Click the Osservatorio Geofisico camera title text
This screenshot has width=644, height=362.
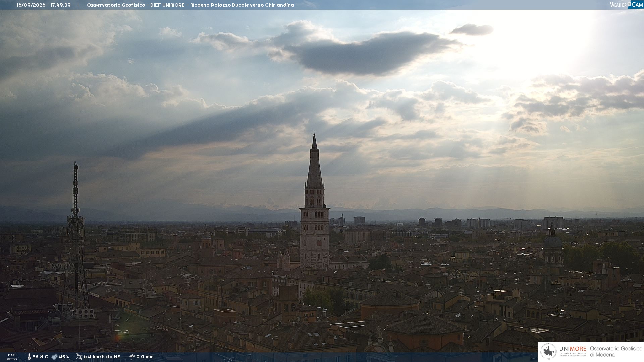[x=190, y=5]
